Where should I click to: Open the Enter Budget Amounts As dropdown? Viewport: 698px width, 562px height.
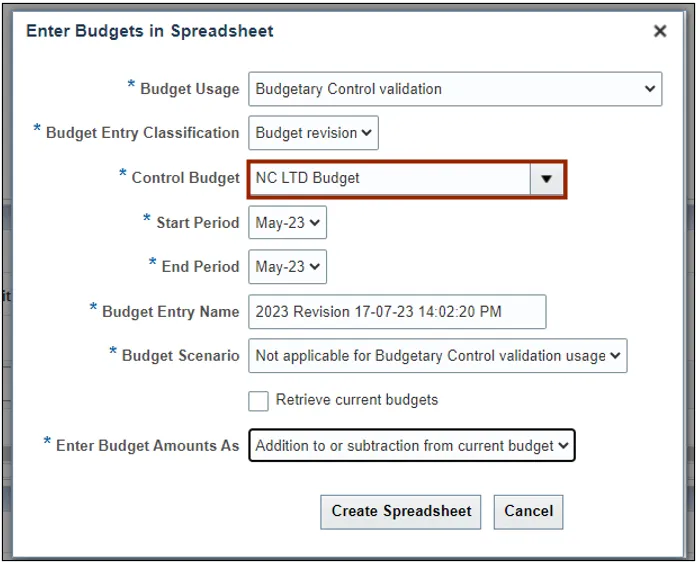pos(412,446)
